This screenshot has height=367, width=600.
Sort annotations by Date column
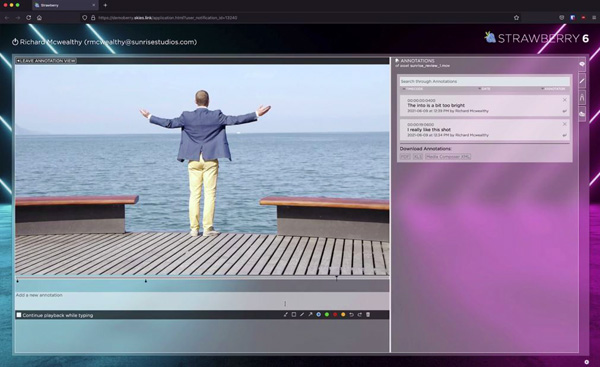click(x=484, y=89)
